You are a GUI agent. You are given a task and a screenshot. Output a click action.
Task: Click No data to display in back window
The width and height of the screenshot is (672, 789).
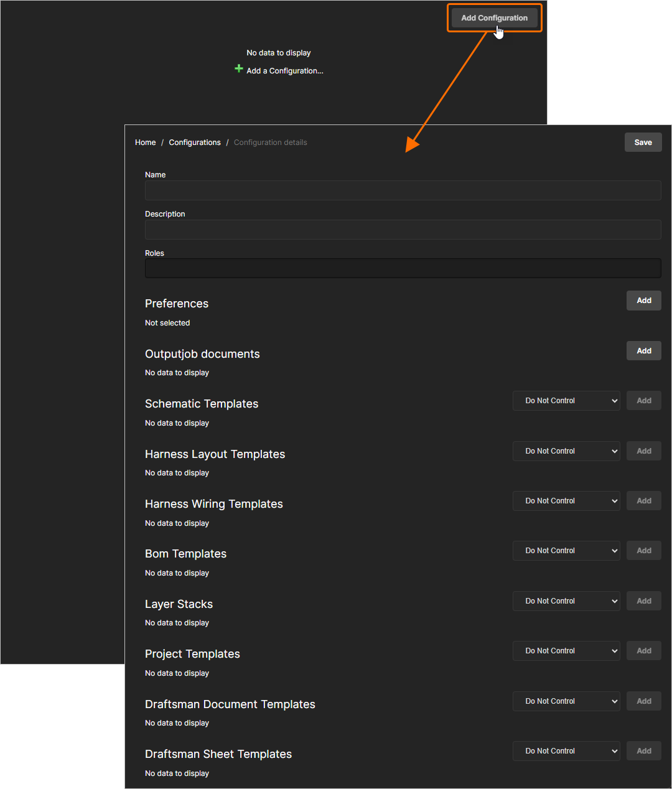click(x=279, y=53)
